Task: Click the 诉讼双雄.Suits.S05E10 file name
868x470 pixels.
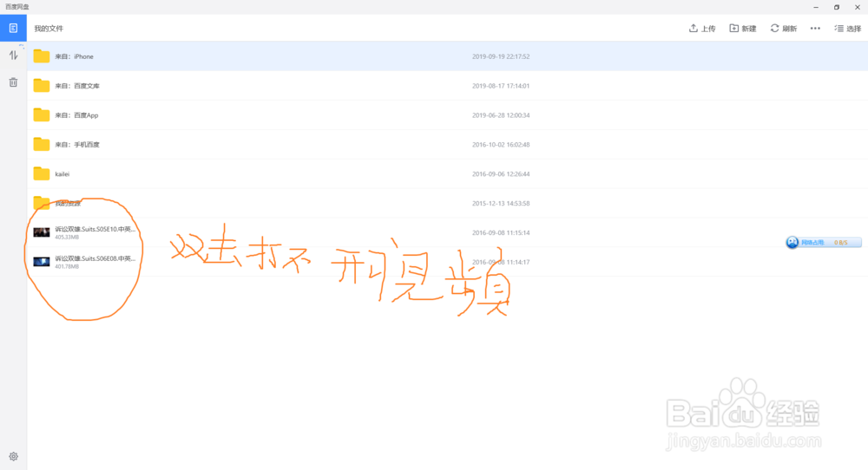Action: click(95, 229)
